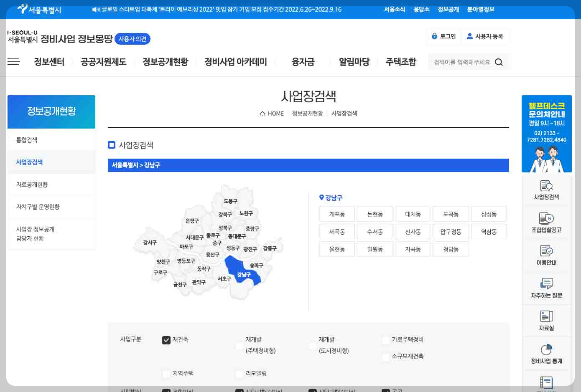Select 대치동 district button
Image resolution: width=581 pixels, height=392 pixels.
(x=413, y=214)
